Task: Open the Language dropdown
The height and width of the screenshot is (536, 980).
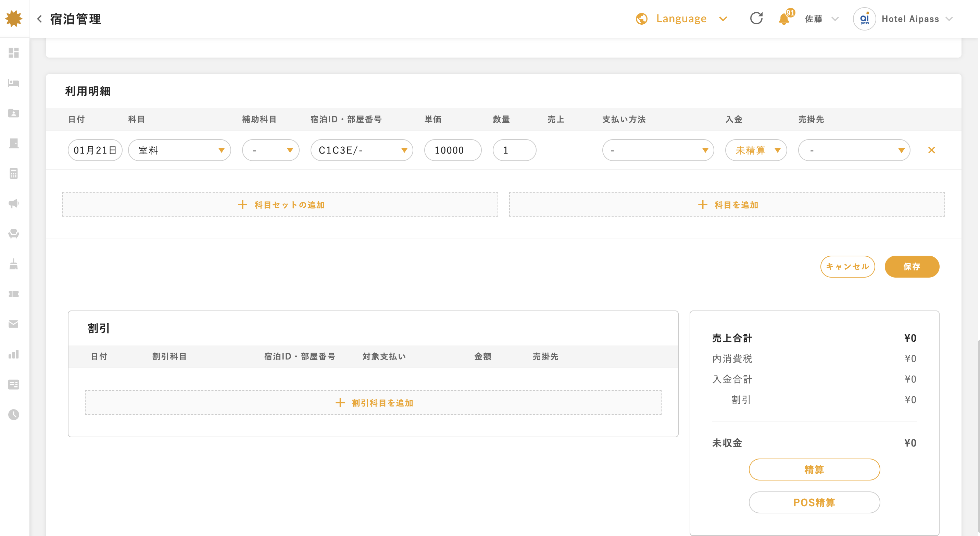Action: tap(681, 19)
